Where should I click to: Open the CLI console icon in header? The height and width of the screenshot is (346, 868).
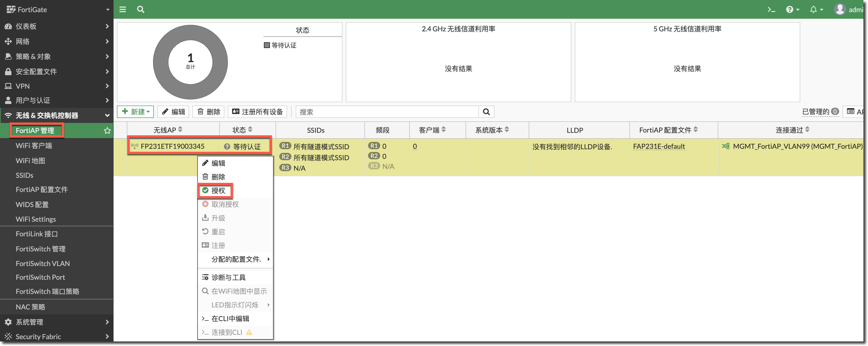point(771,9)
